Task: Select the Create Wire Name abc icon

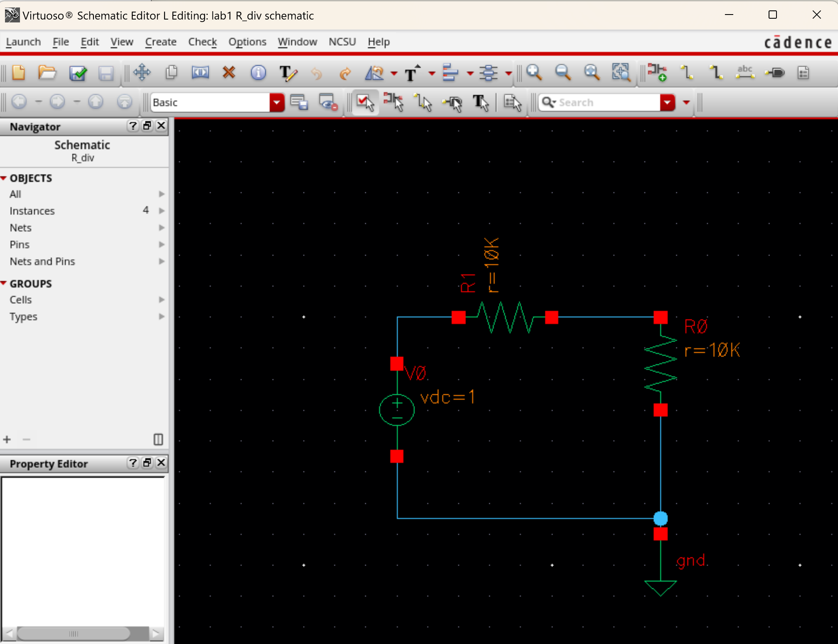Action: [744, 73]
